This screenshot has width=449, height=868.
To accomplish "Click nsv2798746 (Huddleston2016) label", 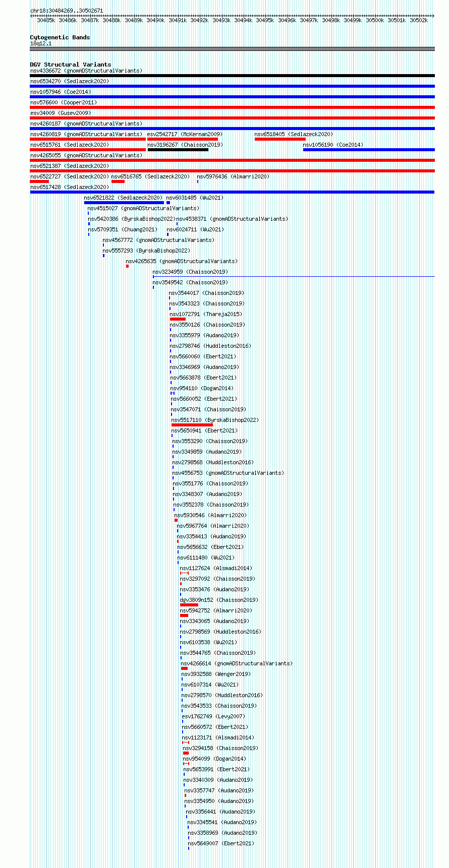I will coord(211,346).
